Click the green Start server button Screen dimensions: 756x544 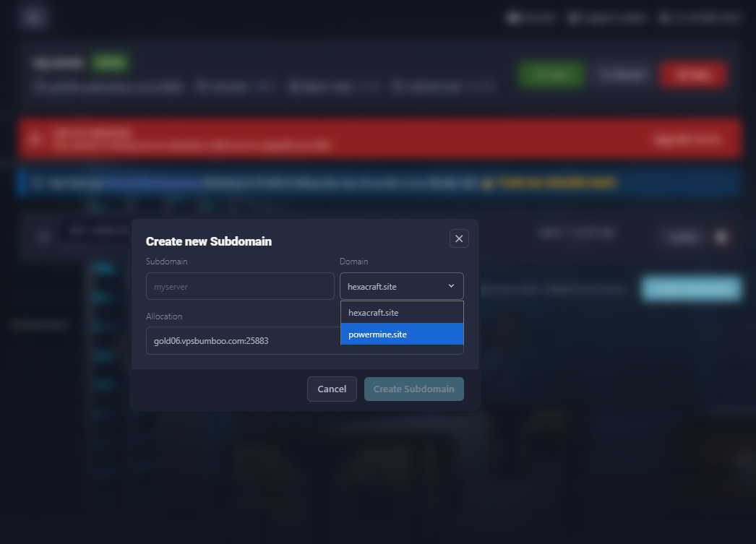coord(551,74)
